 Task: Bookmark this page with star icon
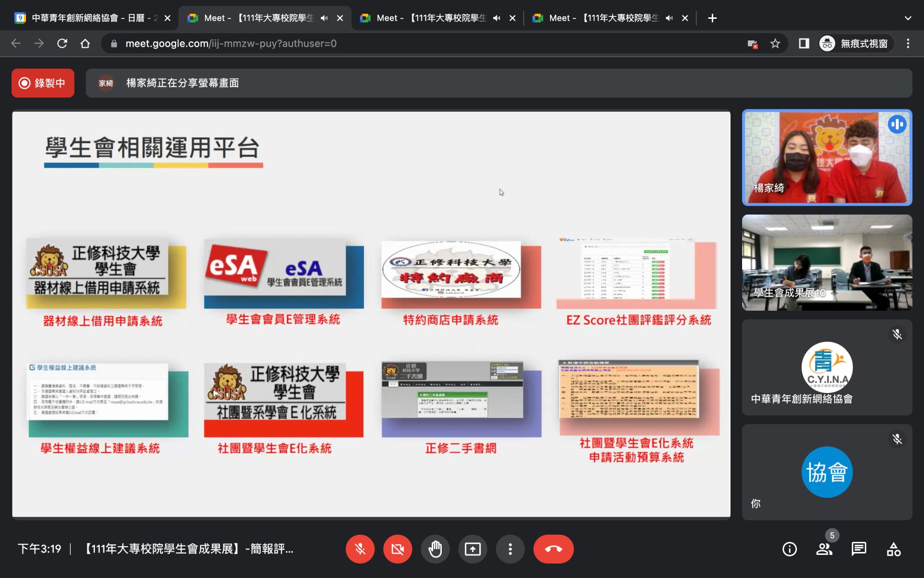(x=775, y=44)
